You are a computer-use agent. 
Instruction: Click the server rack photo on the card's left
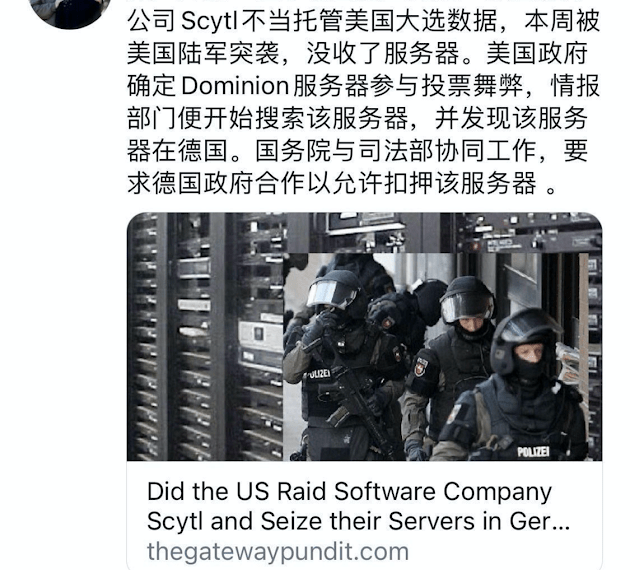click(205, 337)
